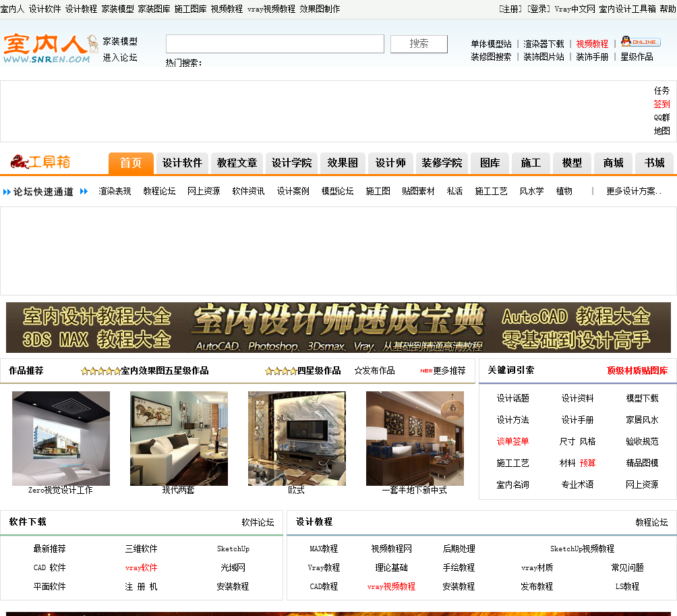The image size is (677, 616).
Task: Switch to the 首页 tab
Action: click(131, 163)
